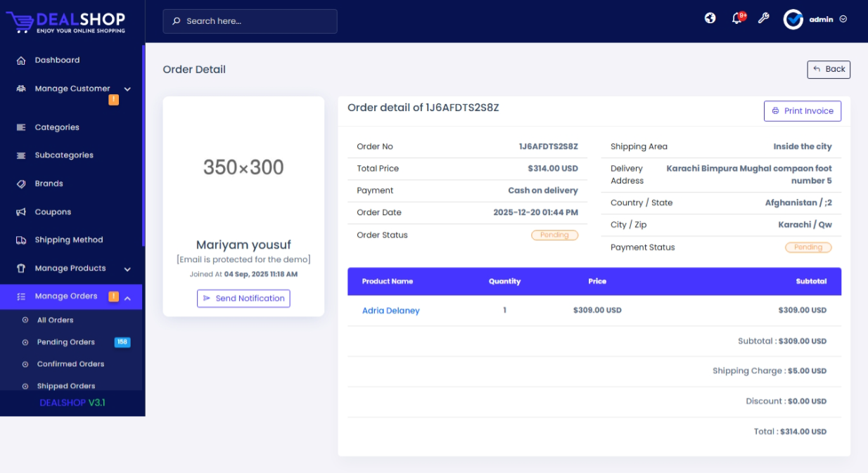The image size is (868, 473).
Task: Click the wrench settings icon
Action: coord(763,19)
